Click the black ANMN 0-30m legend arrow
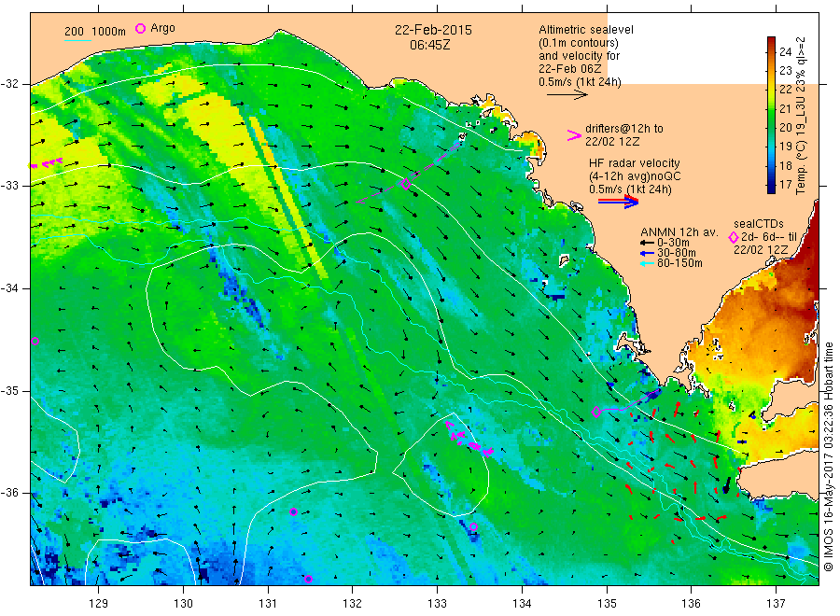840x616 pixels. point(647,243)
